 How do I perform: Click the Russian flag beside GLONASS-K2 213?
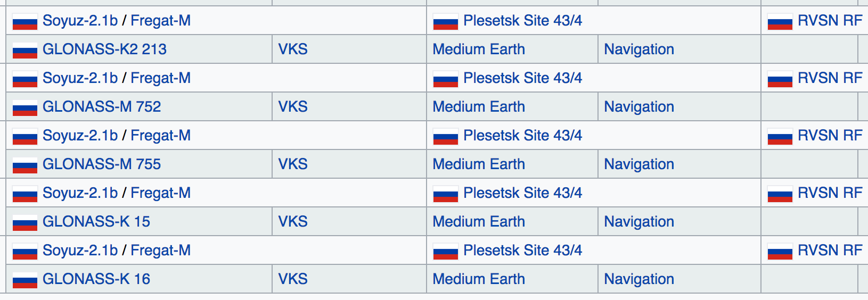[25, 51]
